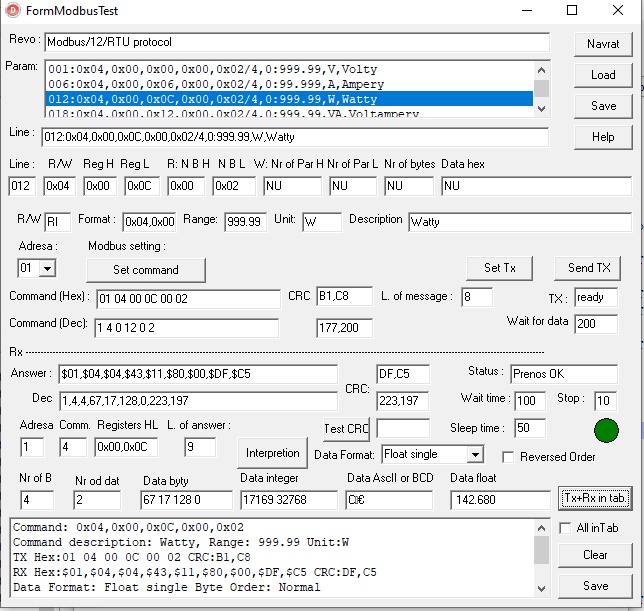This screenshot has height=611, width=644.
Task: Click the FormModusTest app icon in title bar
Action: click(12, 10)
